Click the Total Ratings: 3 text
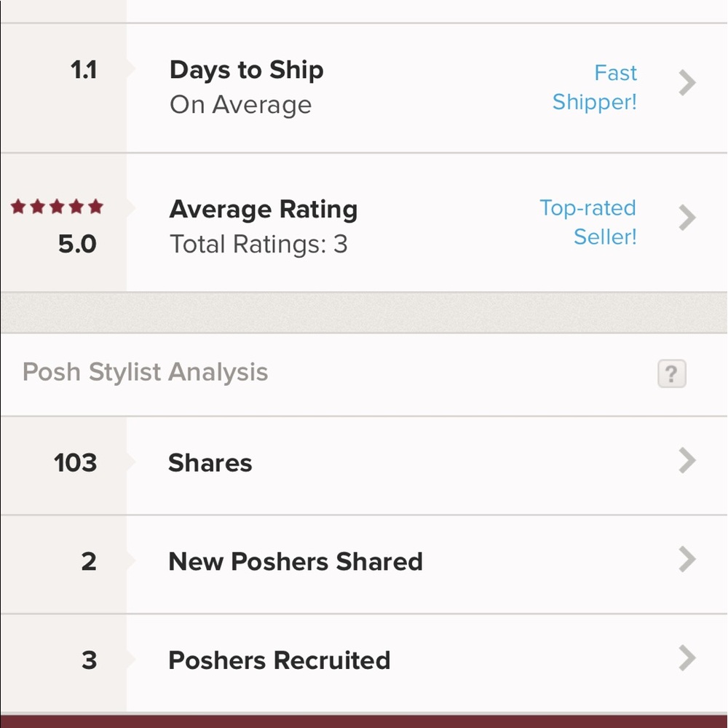 [x=258, y=245]
